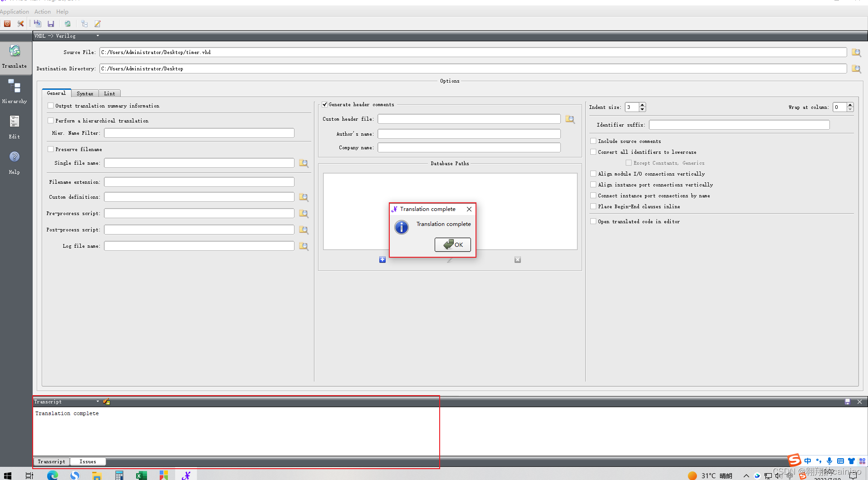Clear transcript with the broom icon
Viewport: 868px width, 480px height.
(107, 402)
